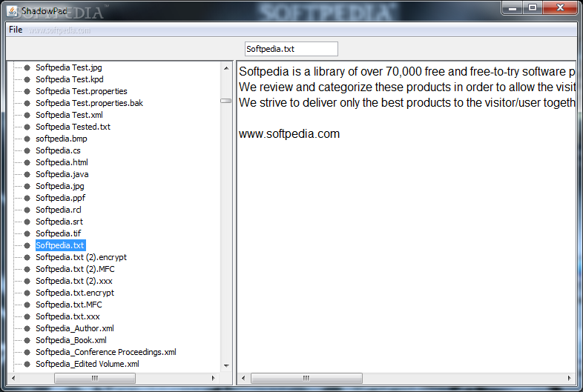Click the file tree horizontal scrollbar thumb
The width and height of the screenshot is (583, 392).
[x=95, y=378]
